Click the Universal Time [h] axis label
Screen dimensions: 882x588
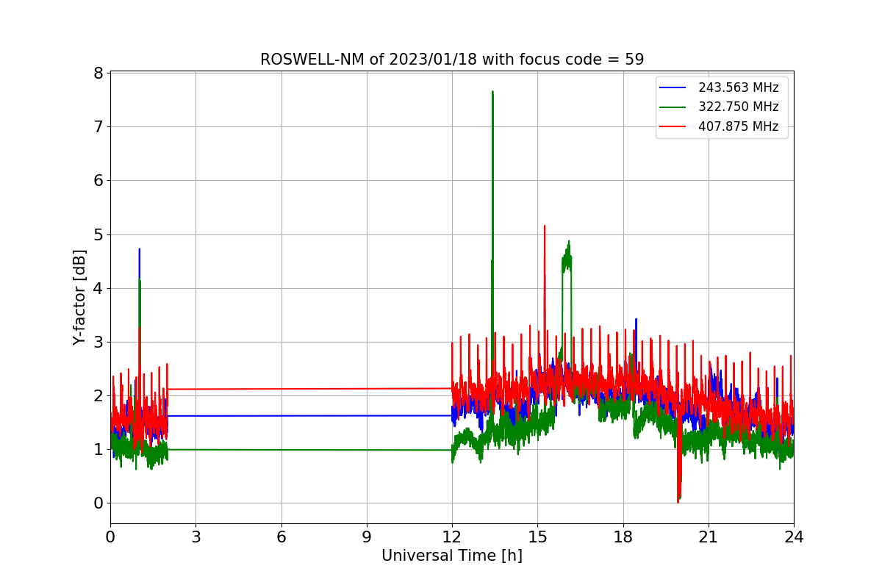pyautogui.click(x=452, y=556)
